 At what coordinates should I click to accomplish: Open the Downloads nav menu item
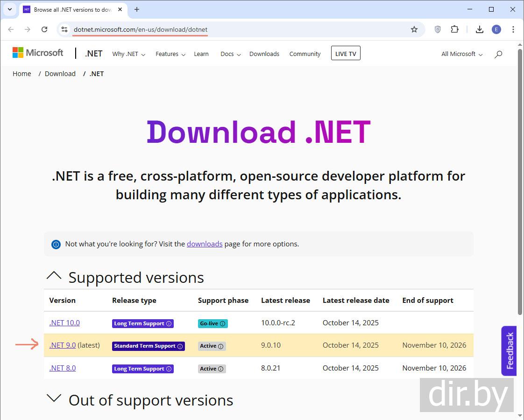click(x=264, y=54)
